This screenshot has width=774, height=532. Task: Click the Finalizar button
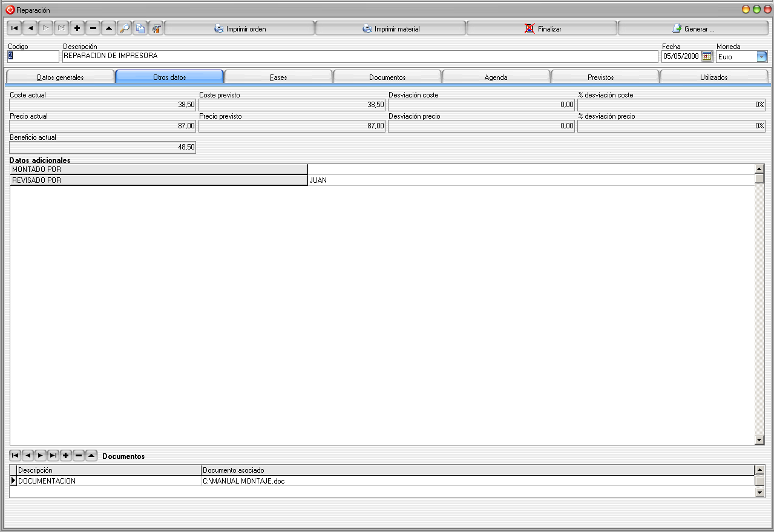click(x=542, y=28)
